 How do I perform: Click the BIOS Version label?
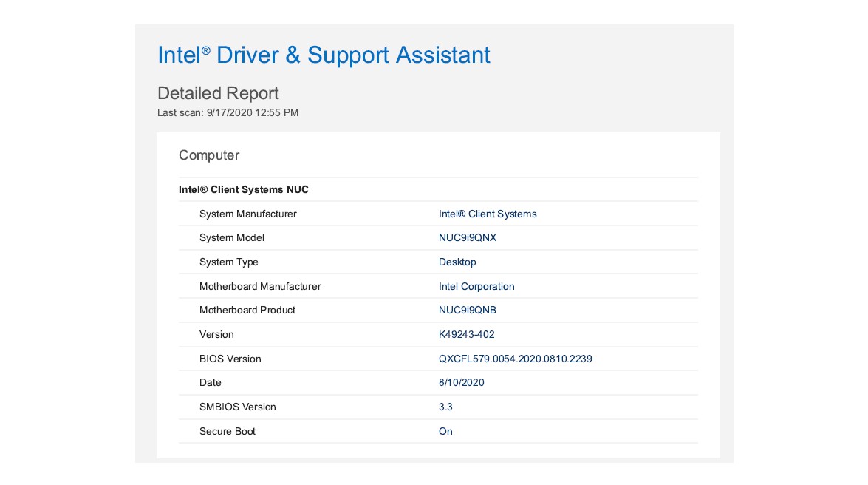tap(230, 359)
